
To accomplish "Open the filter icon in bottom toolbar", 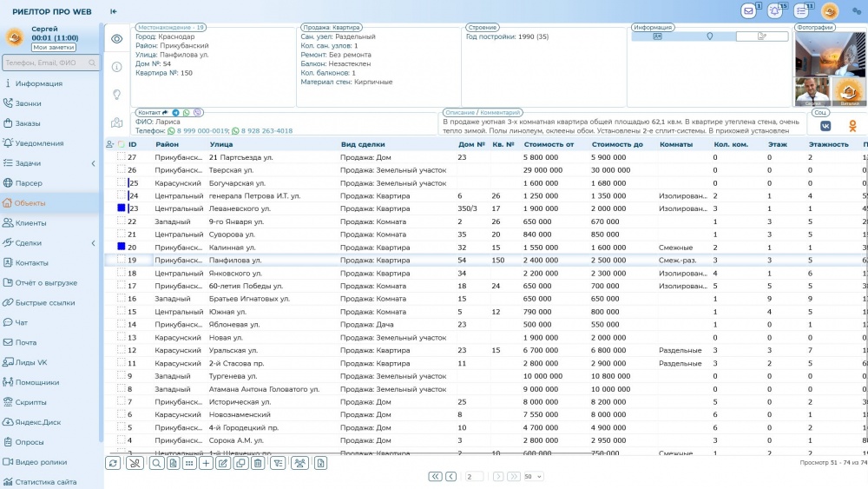I will pos(279,464).
